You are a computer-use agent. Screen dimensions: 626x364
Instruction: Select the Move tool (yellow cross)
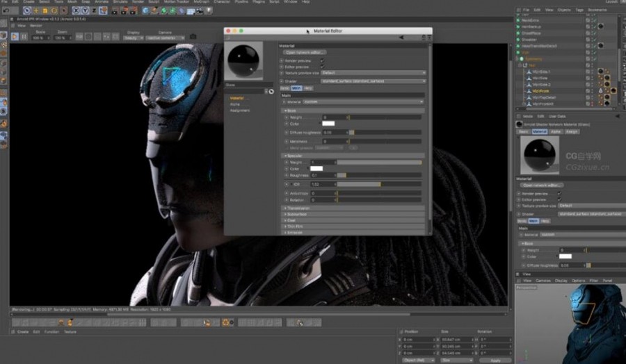click(36, 10)
